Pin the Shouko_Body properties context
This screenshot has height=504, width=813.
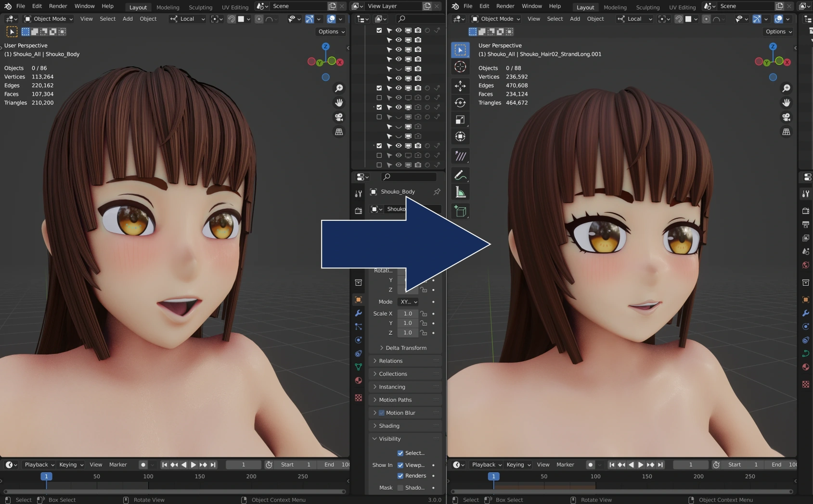[x=437, y=192]
